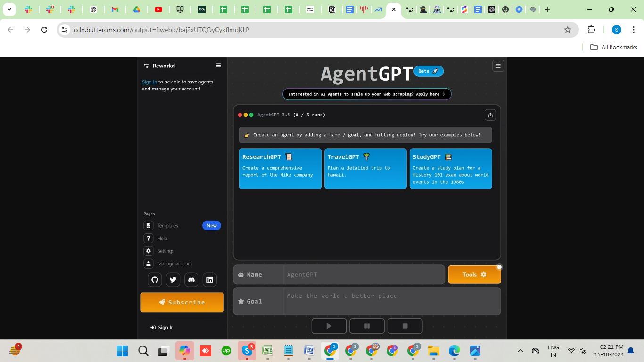Click the Subscribe button
This screenshot has width=644, height=362.
[182, 302]
